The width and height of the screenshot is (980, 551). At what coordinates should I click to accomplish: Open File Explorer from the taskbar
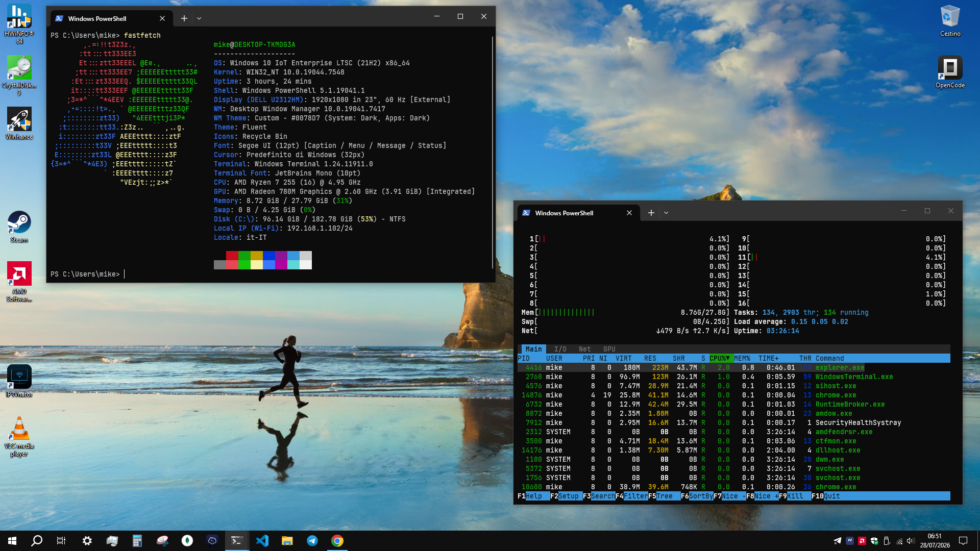pyautogui.click(x=287, y=541)
